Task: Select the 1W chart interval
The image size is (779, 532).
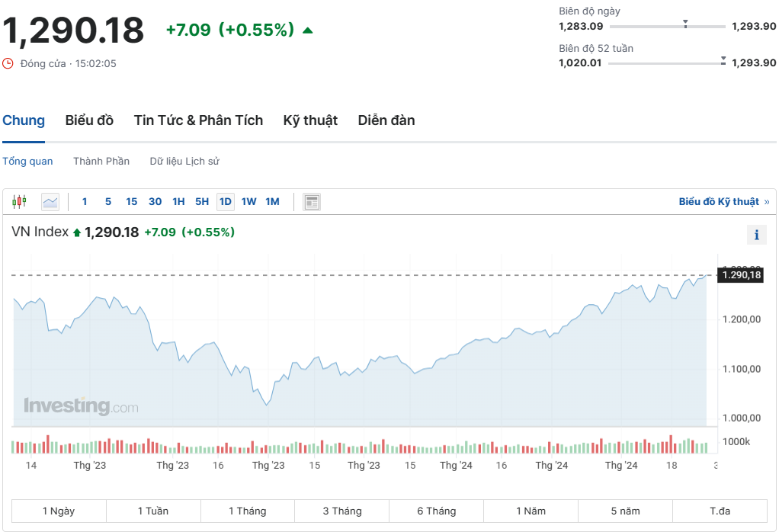Action: [248, 202]
